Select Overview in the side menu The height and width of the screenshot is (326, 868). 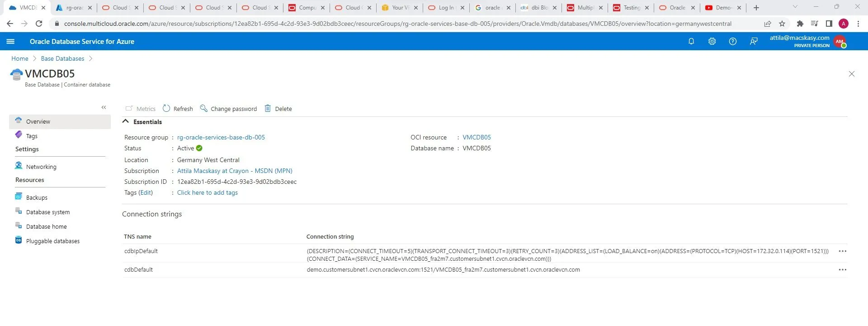(x=60, y=121)
